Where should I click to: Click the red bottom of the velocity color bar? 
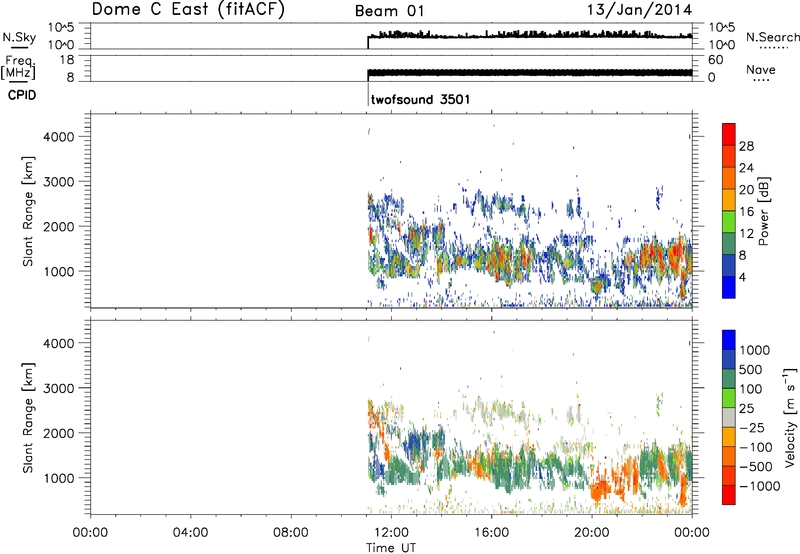coord(729,495)
